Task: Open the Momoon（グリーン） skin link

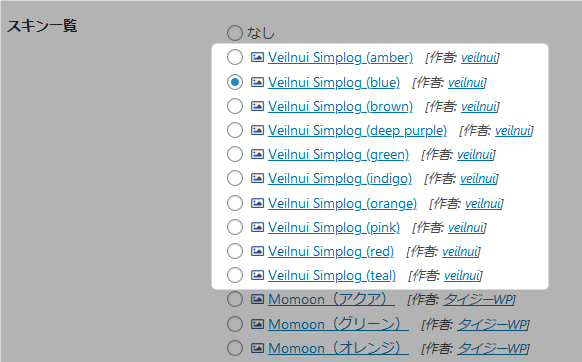Action: coord(338,324)
